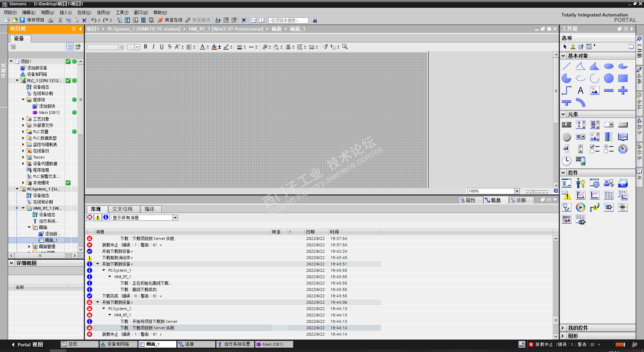Select the User view control with key
The width and height of the screenshot is (644, 352).
tap(581, 183)
